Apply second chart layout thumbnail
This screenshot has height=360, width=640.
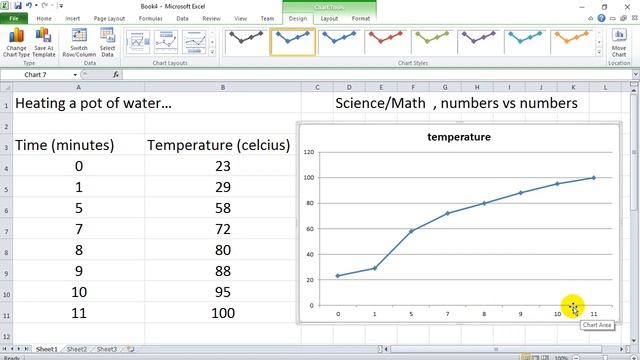(166, 41)
